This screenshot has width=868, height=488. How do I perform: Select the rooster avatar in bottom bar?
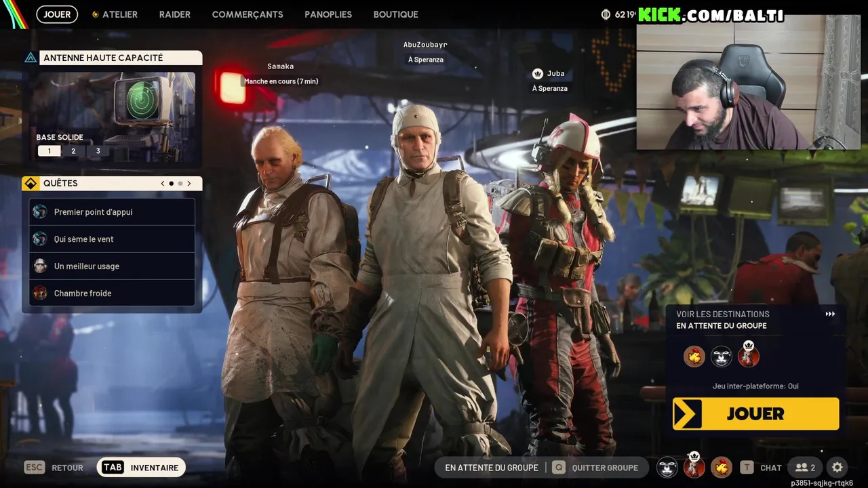tap(722, 467)
